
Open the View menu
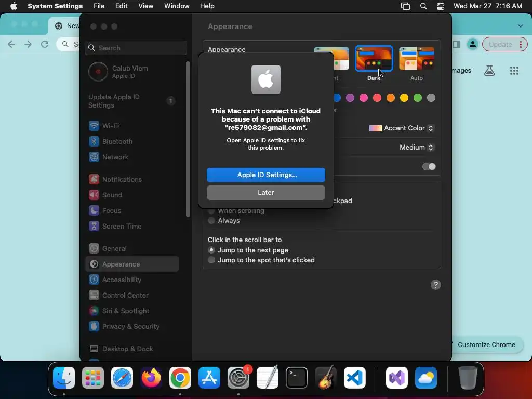coord(145,6)
